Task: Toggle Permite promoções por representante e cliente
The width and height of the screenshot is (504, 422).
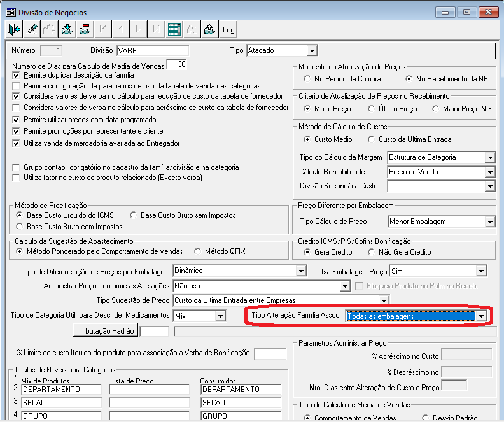Action: [16, 132]
